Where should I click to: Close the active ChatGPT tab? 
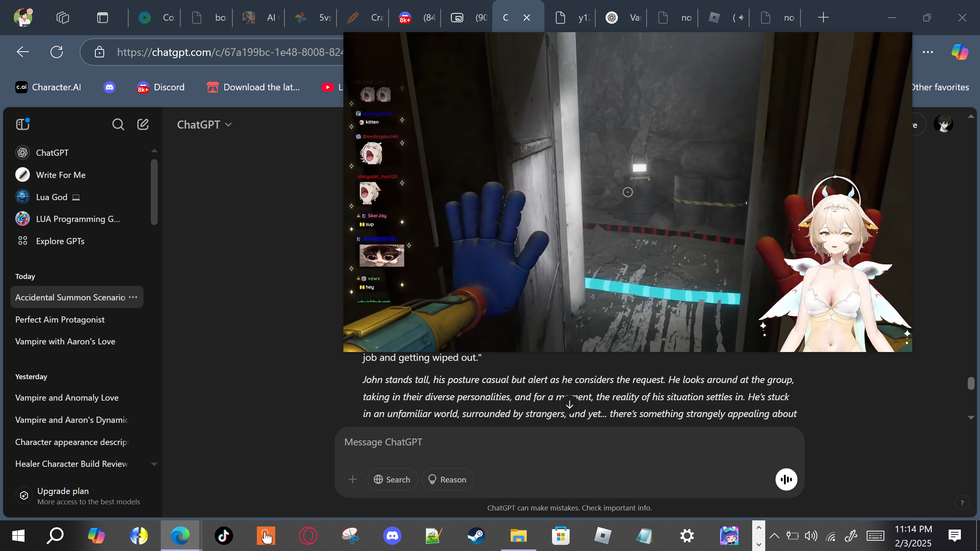coord(527,18)
